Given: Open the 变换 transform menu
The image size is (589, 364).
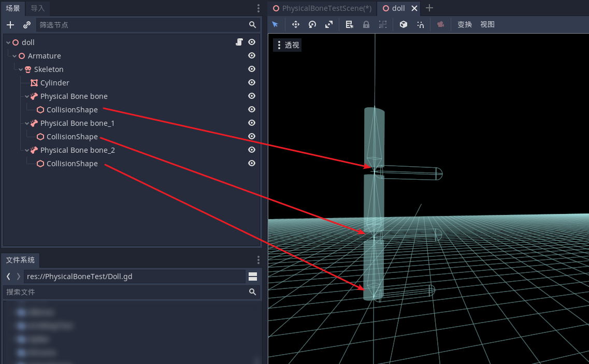Looking at the screenshot, I should (465, 24).
